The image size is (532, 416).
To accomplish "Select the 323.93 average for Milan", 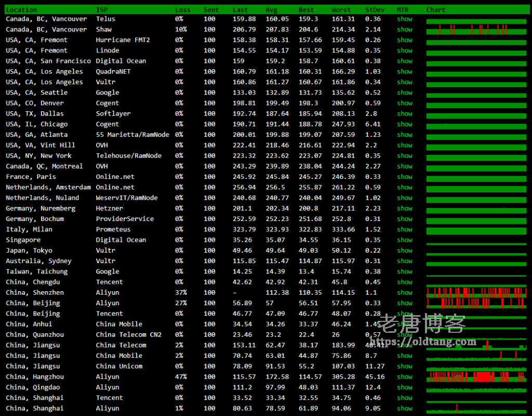I will 277,229.
